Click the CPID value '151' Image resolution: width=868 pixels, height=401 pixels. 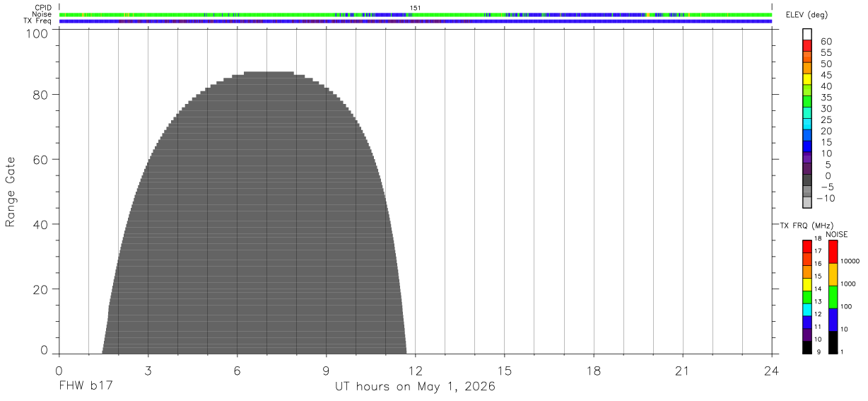(416, 8)
